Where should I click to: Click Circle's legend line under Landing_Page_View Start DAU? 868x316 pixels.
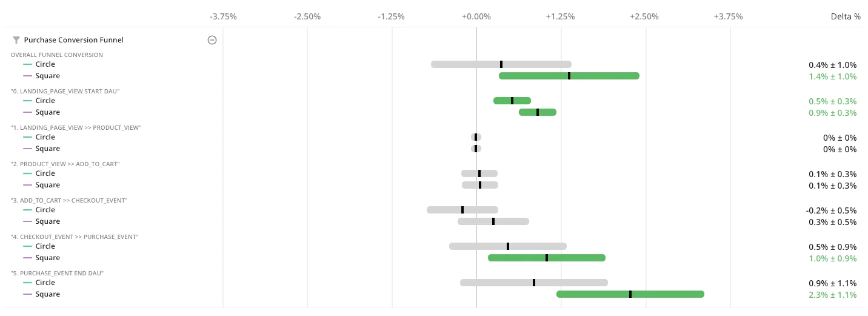click(27, 101)
